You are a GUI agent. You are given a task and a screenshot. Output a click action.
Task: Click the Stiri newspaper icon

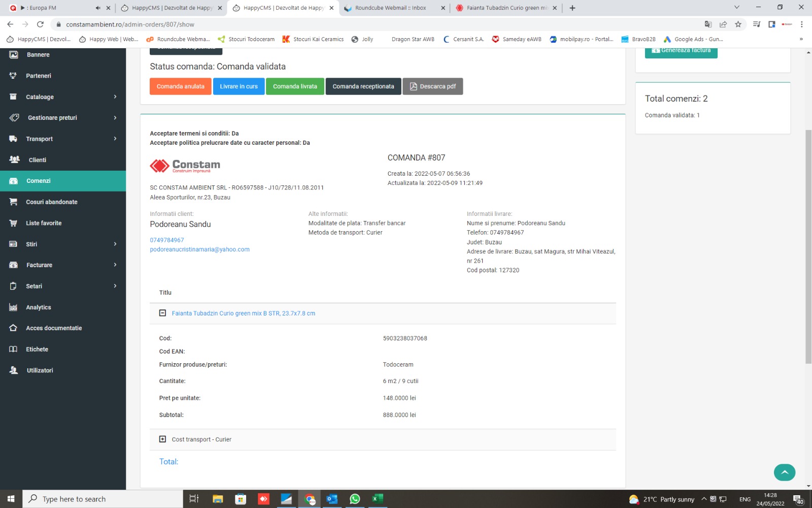[13, 244]
